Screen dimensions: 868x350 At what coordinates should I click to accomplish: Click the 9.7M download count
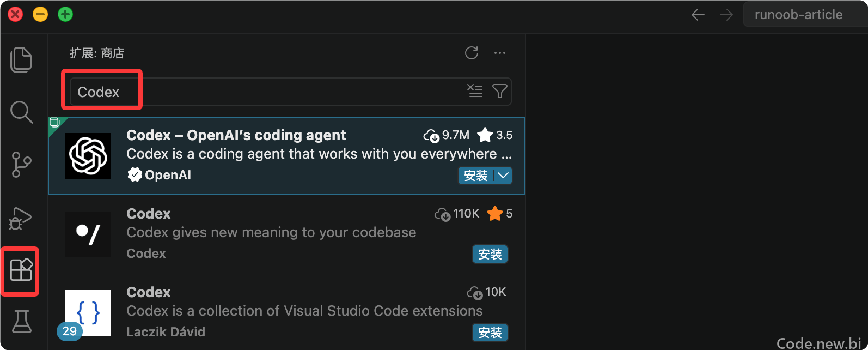[x=447, y=135]
